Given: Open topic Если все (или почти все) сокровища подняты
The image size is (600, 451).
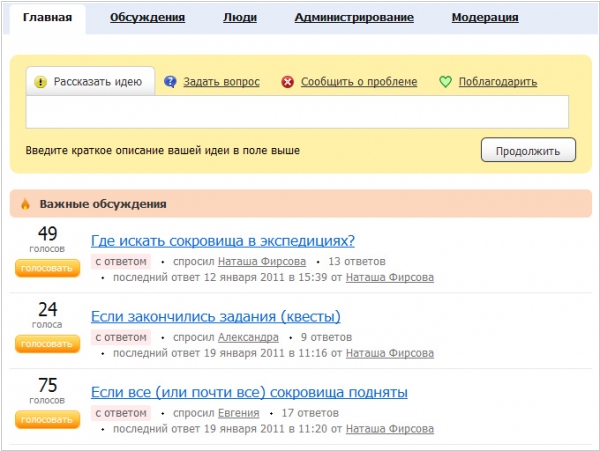Looking at the screenshot, I should 249,392.
